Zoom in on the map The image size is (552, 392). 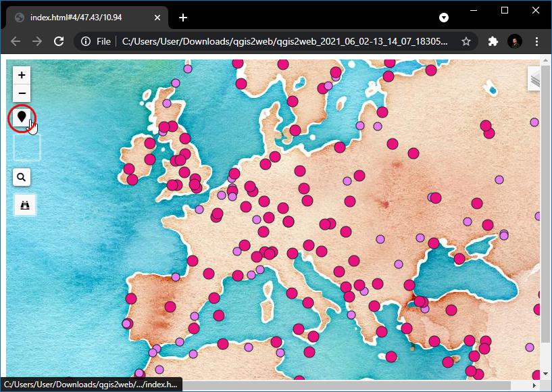[x=22, y=75]
